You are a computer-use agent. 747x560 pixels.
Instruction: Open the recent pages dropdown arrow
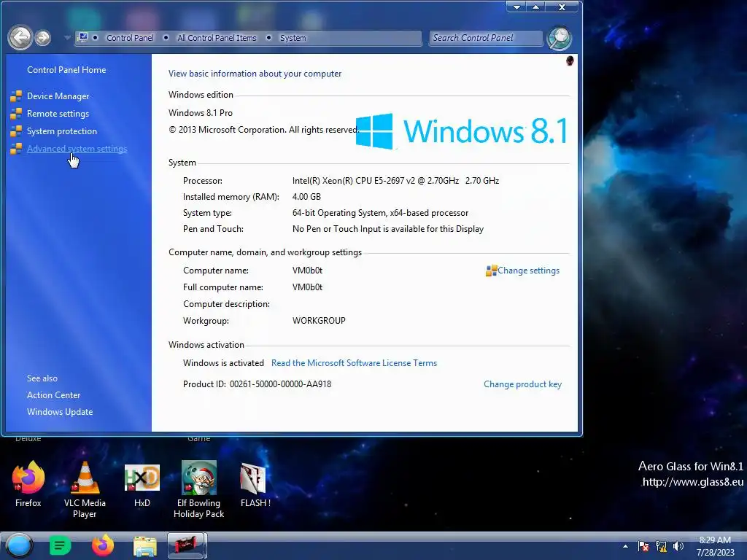pos(67,38)
